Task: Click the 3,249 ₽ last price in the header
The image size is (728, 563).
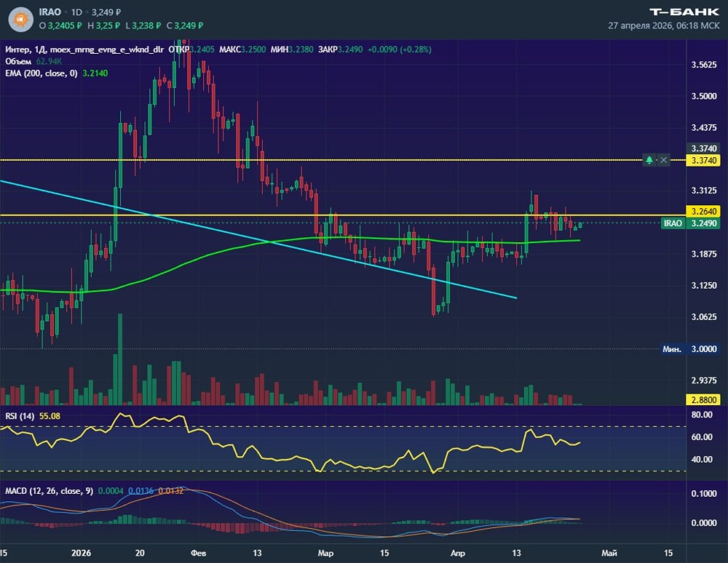Action: (106, 12)
